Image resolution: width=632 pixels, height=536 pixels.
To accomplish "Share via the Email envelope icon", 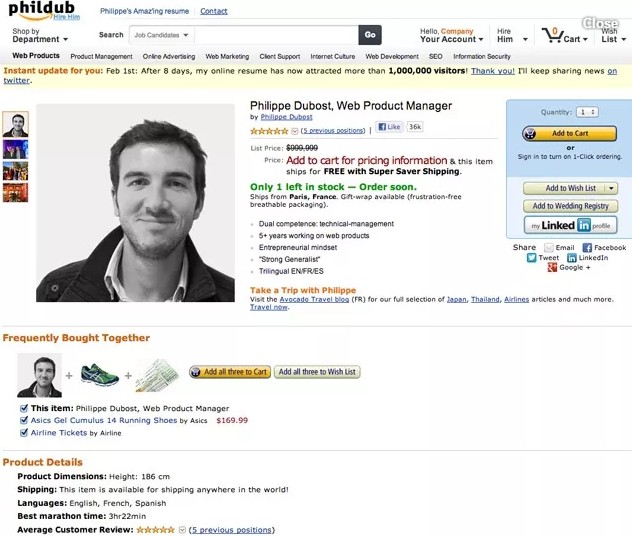I will point(549,247).
